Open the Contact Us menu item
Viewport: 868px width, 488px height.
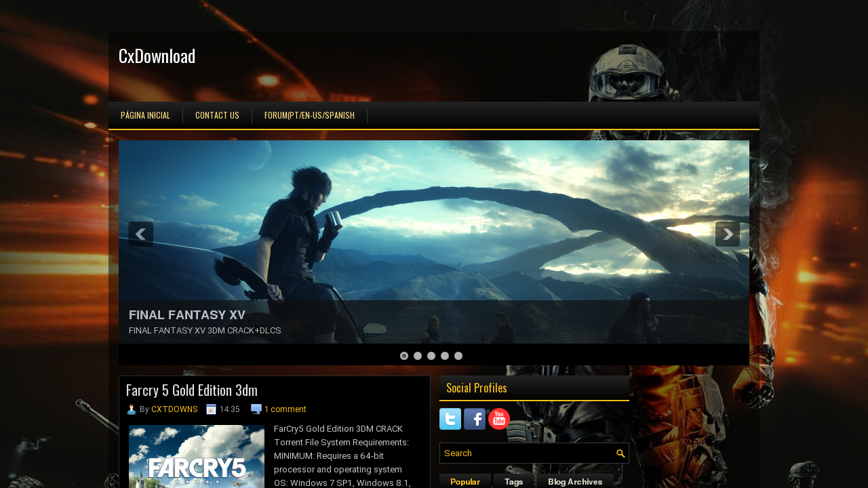(x=217, y=115)
